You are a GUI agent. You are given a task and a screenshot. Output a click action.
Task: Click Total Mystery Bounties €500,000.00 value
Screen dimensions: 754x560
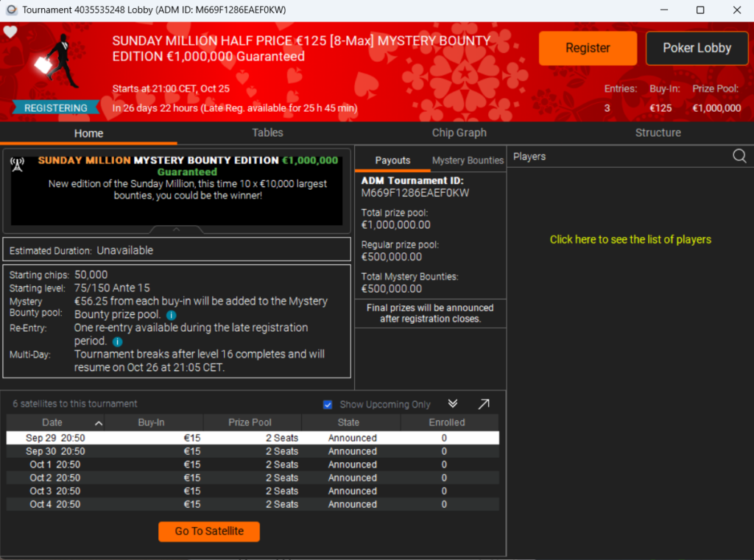pos(392,289)
